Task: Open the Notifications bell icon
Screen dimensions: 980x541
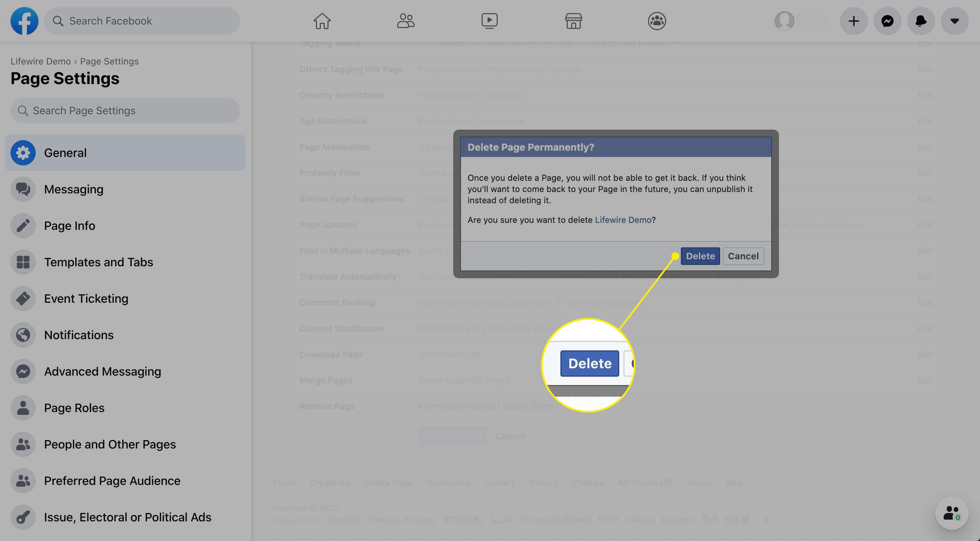Action: (921, 21)
